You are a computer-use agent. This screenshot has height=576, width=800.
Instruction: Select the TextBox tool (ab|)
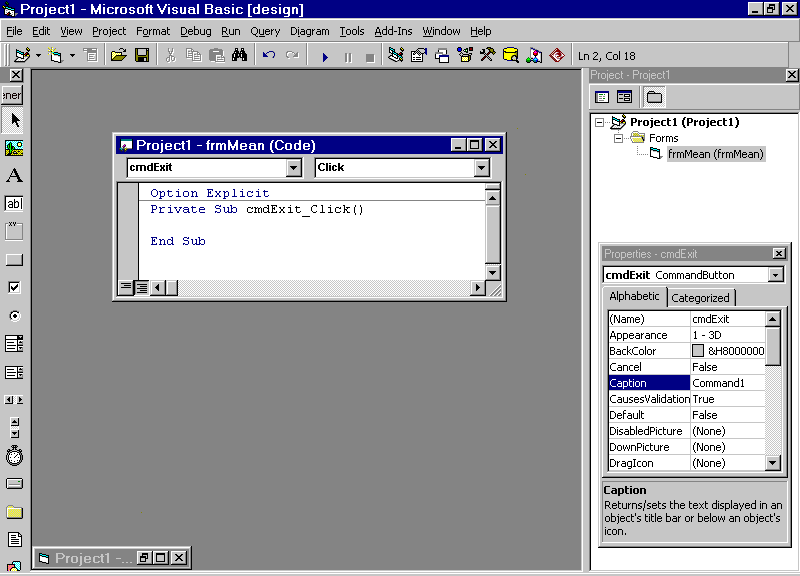[14, 204]
